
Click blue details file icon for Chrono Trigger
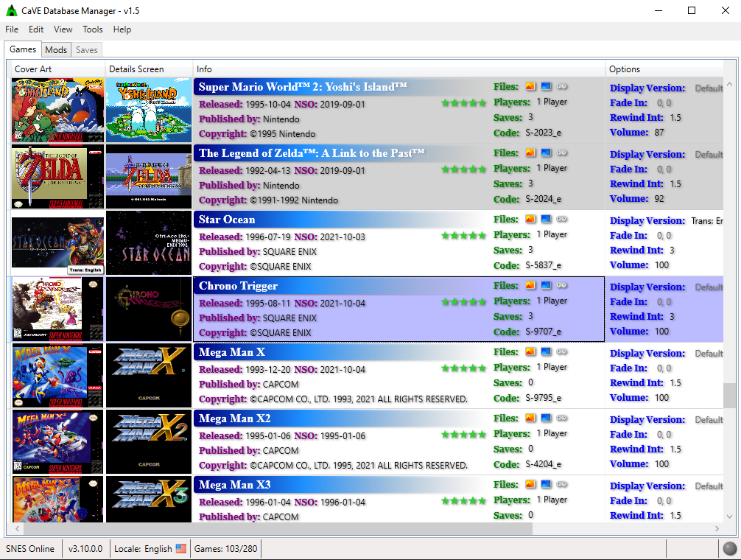pos(546,285)
